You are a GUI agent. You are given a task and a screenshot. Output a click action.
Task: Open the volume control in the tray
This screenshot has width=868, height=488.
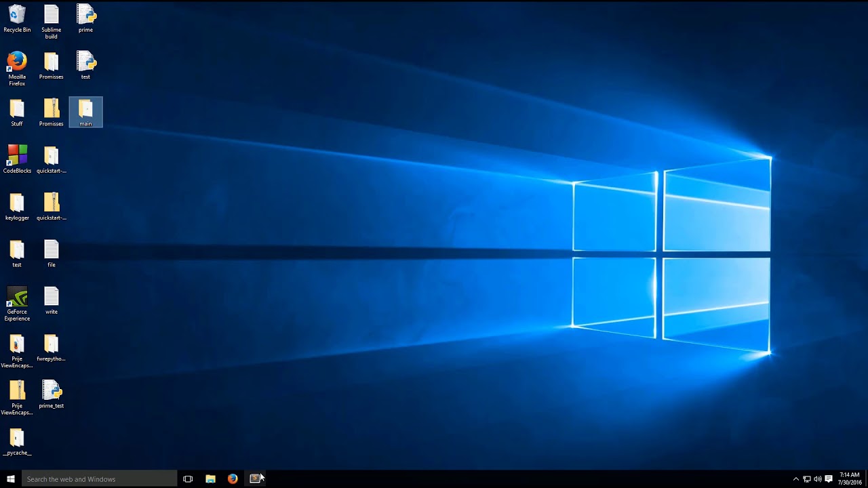[817, 479]
